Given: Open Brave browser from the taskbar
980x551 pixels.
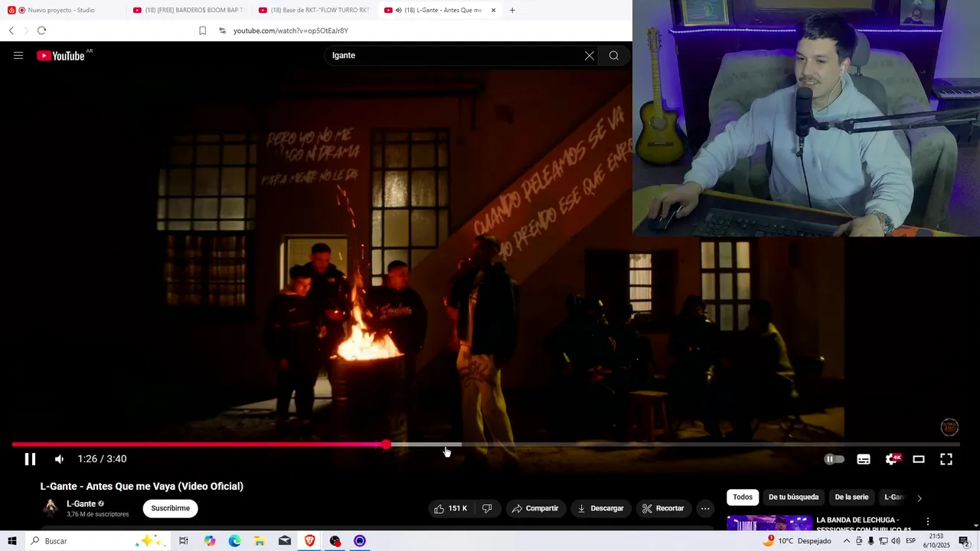Looking at the screenshot, I should (x=310, y=541).
